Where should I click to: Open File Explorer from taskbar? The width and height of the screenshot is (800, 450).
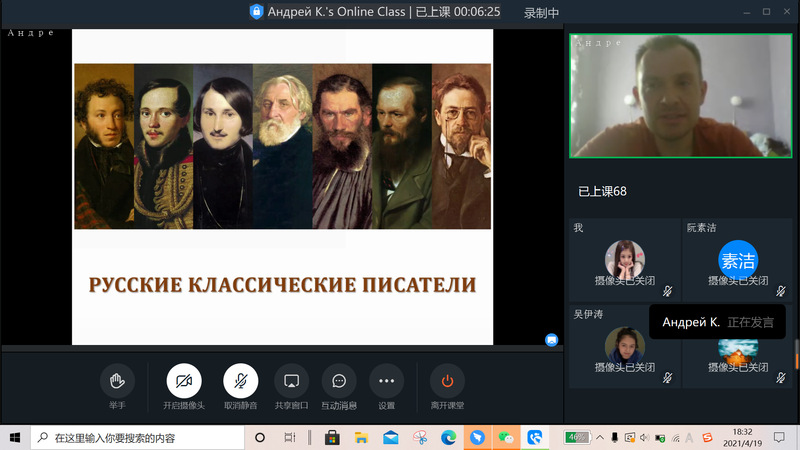pyautogui.click(x=361, y=438)
